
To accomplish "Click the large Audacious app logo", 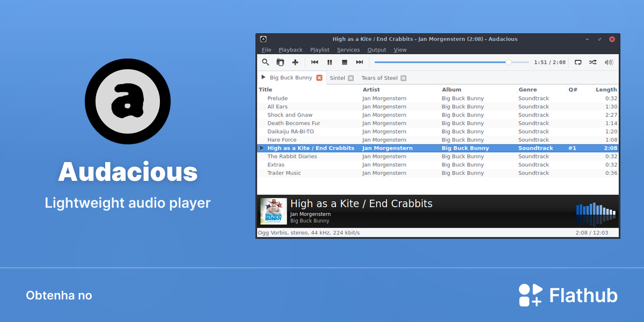I will tap(128, 101).
